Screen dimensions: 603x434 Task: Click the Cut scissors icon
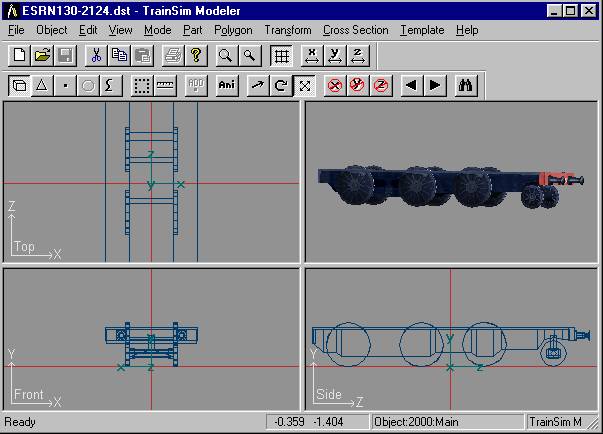[96, 56]
